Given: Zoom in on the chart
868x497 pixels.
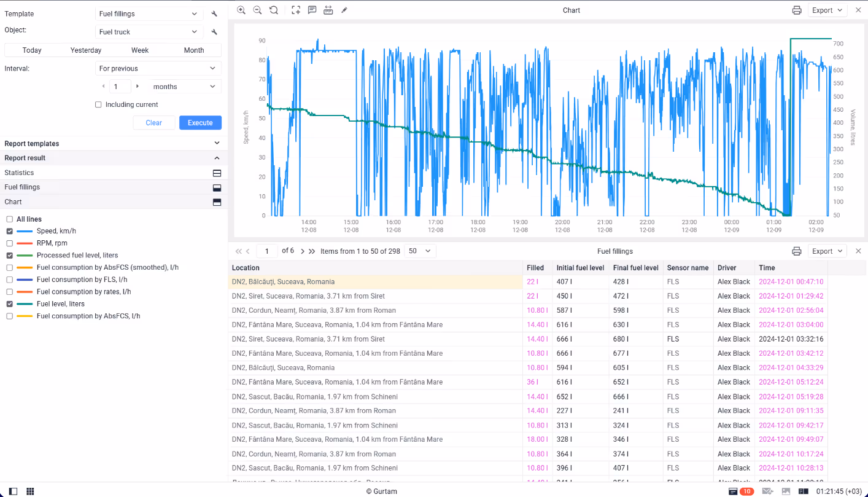Looking at the screenshot, I should pyautogui.click(x=241, y=10).
